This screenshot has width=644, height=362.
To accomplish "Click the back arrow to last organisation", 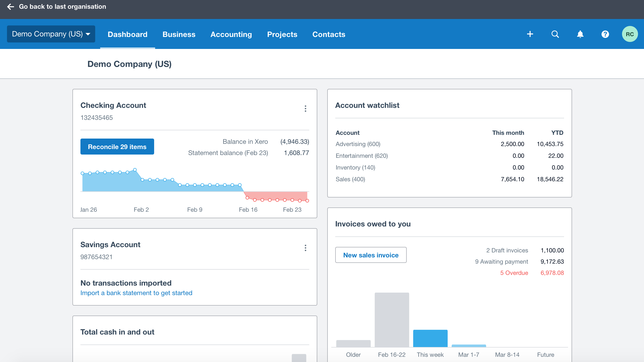I will point(10,6).
